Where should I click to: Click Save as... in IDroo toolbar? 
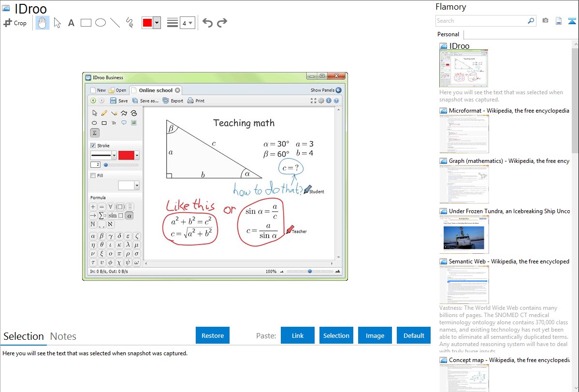click(145, 101)
